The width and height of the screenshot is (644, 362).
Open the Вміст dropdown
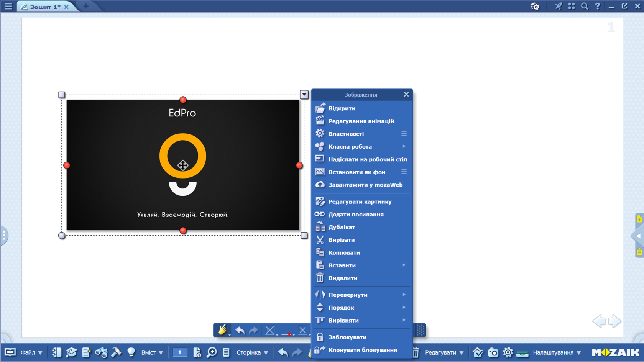152,352
